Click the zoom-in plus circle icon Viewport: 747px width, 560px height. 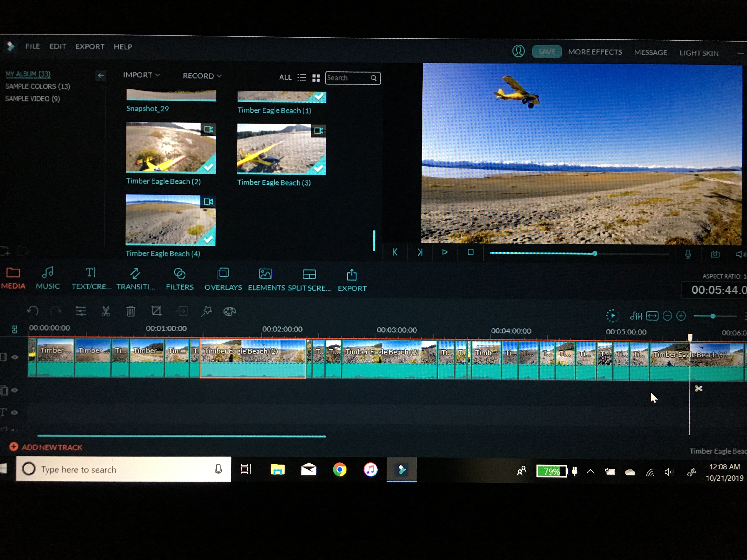pos(681,316)
